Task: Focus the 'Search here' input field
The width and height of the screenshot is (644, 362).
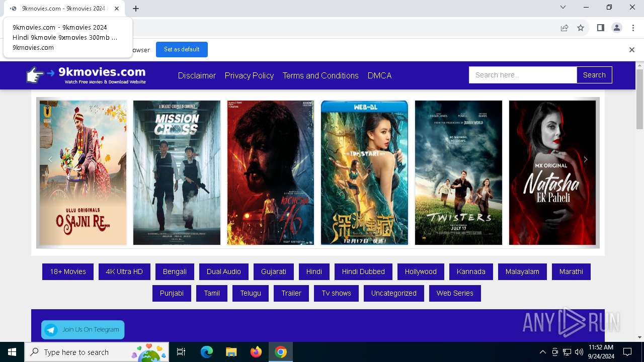Action: click(x=523, y=75)
